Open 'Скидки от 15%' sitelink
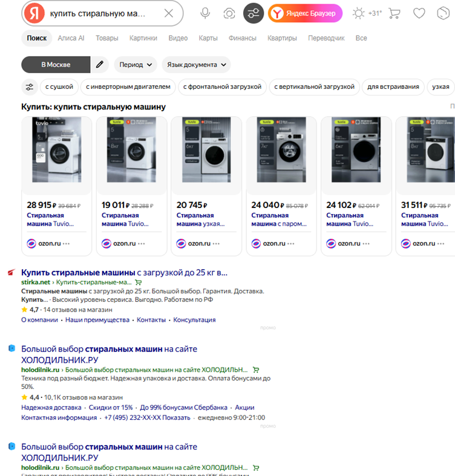Screen dimensions: 455x476 111,408
